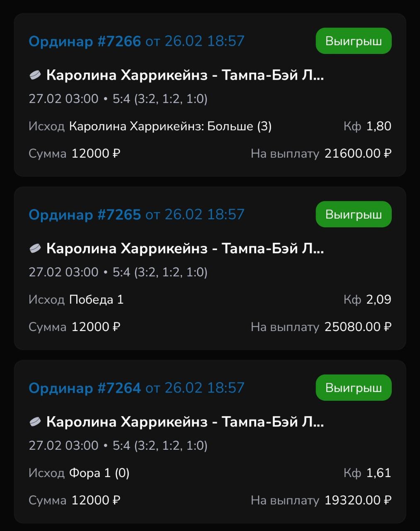Click the outcome 'Каролина Харрикейнз: Больше (3)'
The image size is (420, 531).
170,126
